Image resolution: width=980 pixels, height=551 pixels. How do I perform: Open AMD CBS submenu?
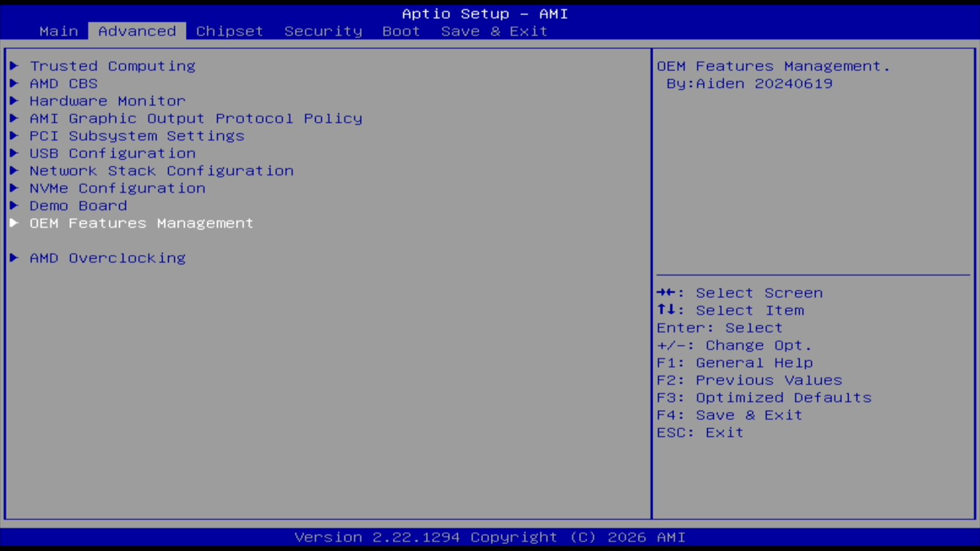[x=64, y=83]
